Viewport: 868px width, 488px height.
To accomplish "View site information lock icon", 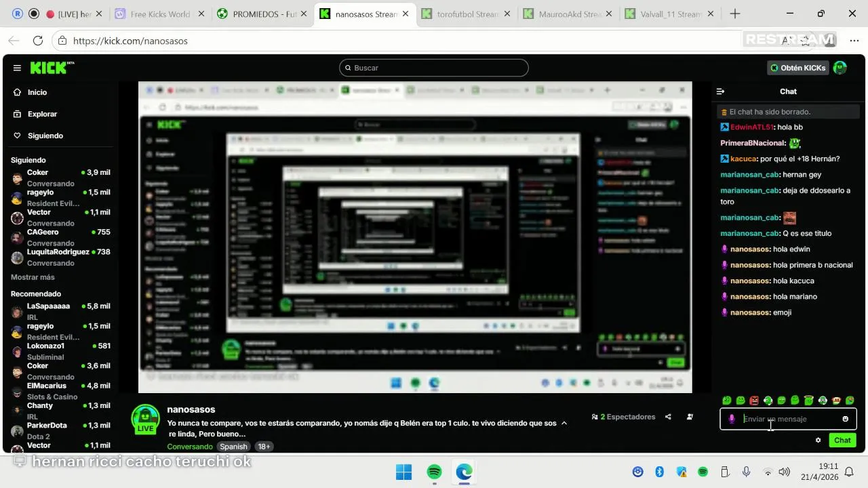I will [62, 41].
